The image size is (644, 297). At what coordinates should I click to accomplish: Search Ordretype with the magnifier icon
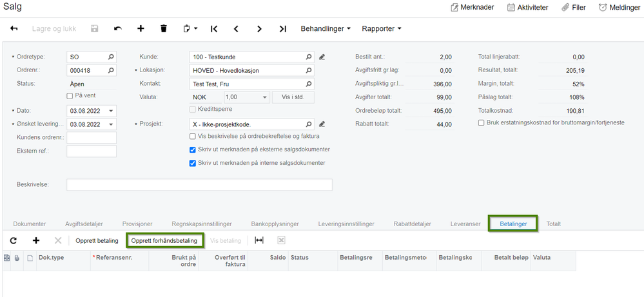pyautogui.click(x=111, y=57)
